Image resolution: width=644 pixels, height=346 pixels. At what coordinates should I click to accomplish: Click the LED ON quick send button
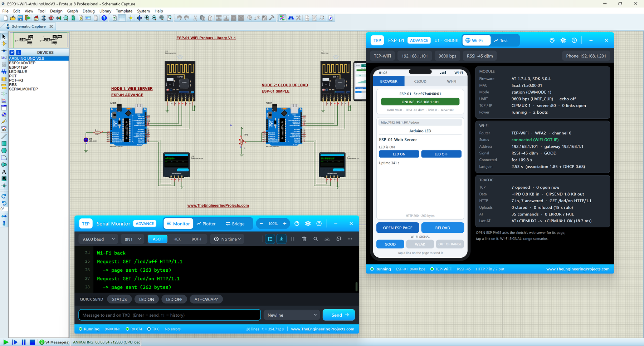pos(147,300)
